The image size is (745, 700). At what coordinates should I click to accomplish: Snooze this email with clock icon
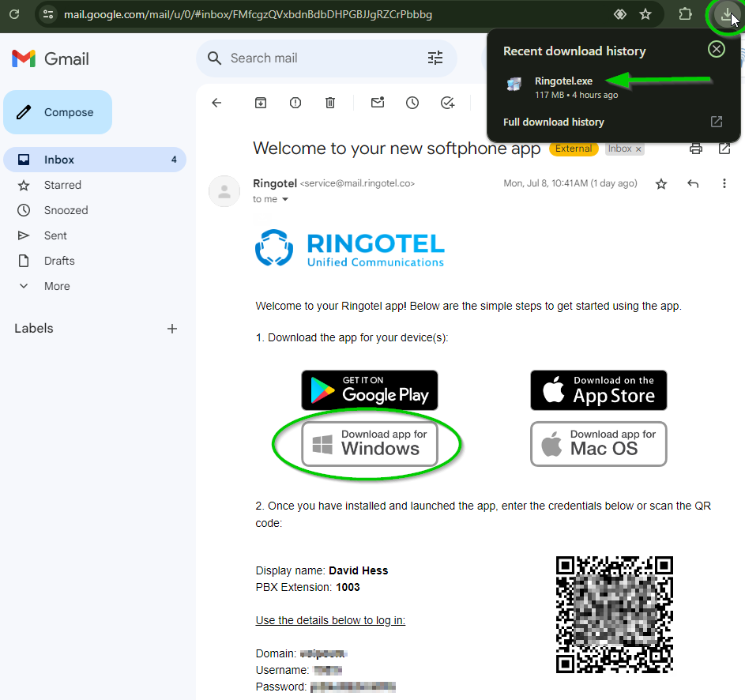coord(412,103)
